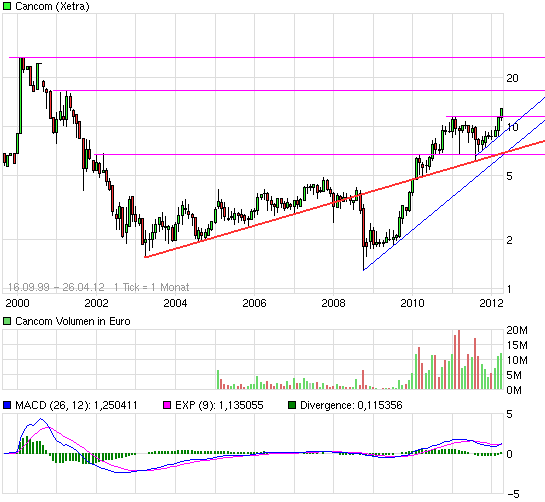Viewport: 545px width, 502px height.
Task: Click the volume axis label 0M
Action: point(514,390)
